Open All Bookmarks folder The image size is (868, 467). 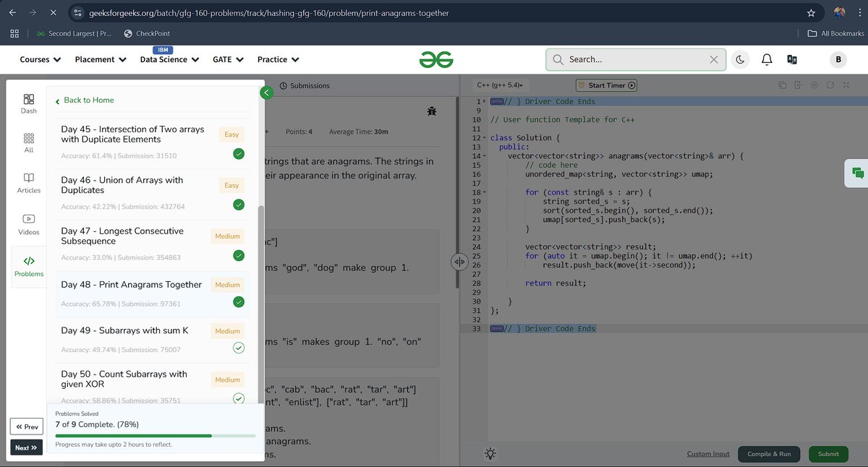tap(836, 33)
